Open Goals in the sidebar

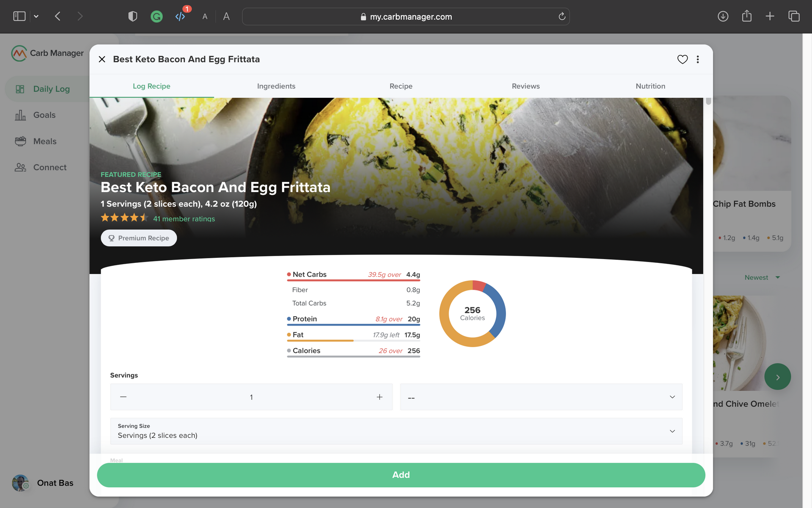click(36, 115)
